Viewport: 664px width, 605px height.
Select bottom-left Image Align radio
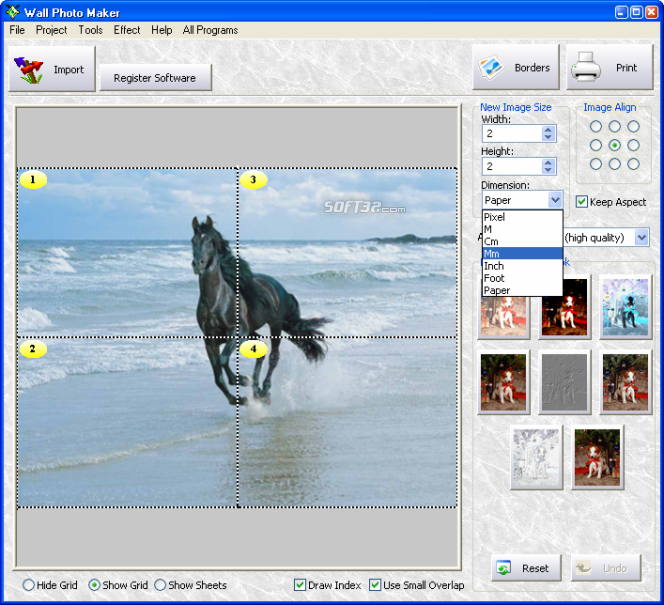[596, 164]
